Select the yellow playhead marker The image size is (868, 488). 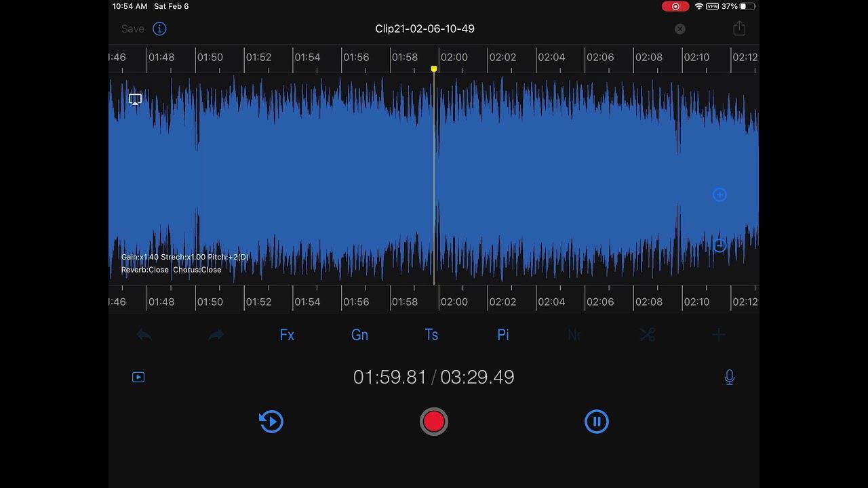coord(434,69)
